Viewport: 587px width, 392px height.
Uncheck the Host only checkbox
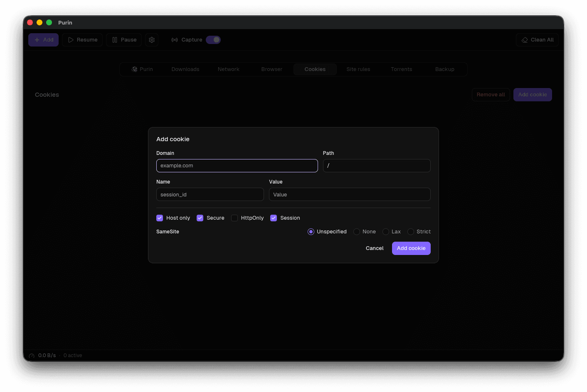click(160, 218)
